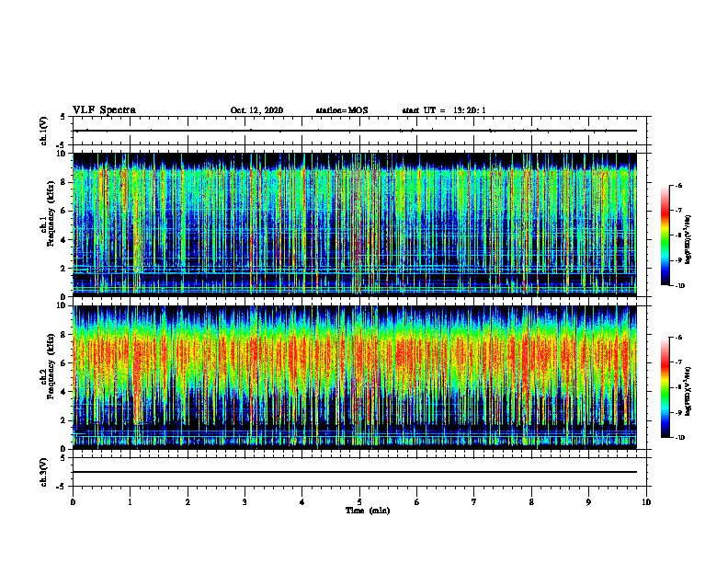
Task: Click the '8' tick label on time axis
Action: point(531,501)
